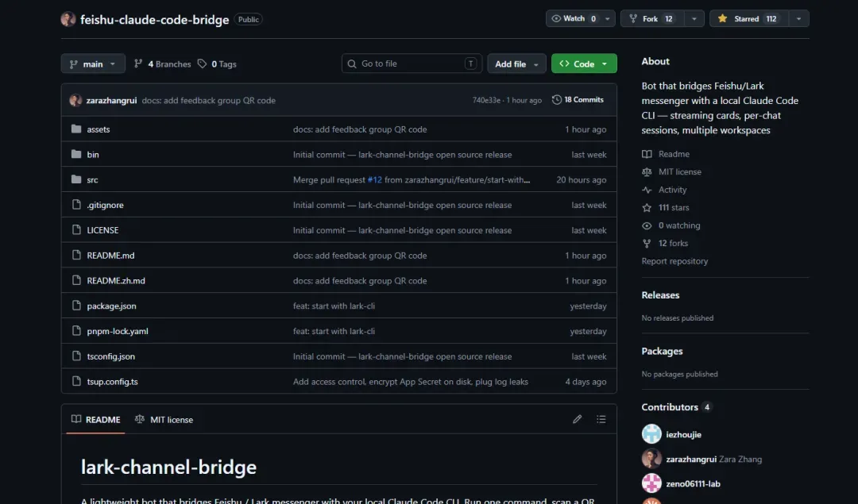Open the src folder
Viewport: 858px width, 504px height.
(x=92, y=179)
